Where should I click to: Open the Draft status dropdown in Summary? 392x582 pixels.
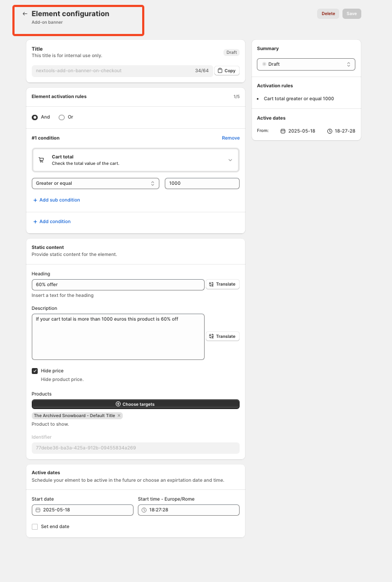(x=306, y=64)
